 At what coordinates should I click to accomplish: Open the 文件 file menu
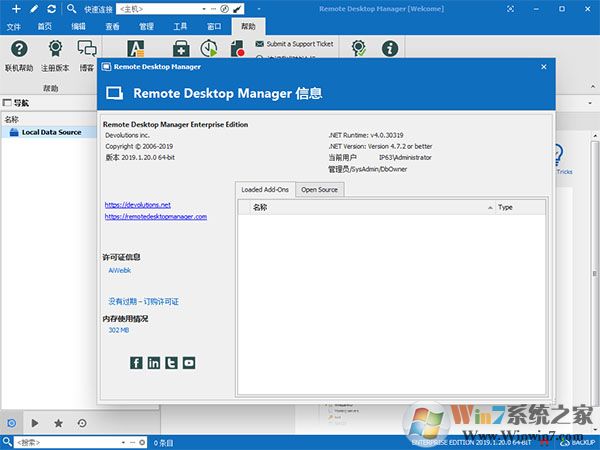pyautogui.click(x=14, y=26)
